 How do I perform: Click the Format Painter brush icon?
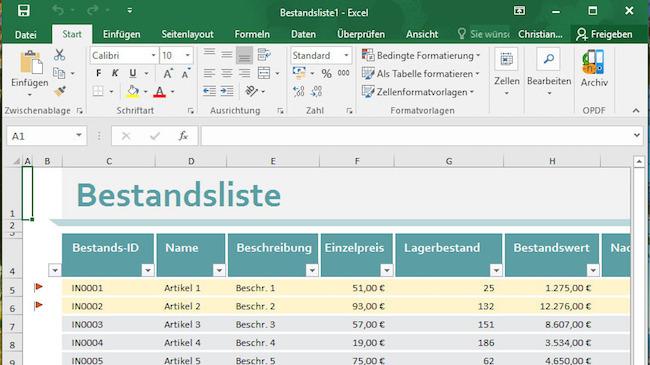click(x=60, y=91)
